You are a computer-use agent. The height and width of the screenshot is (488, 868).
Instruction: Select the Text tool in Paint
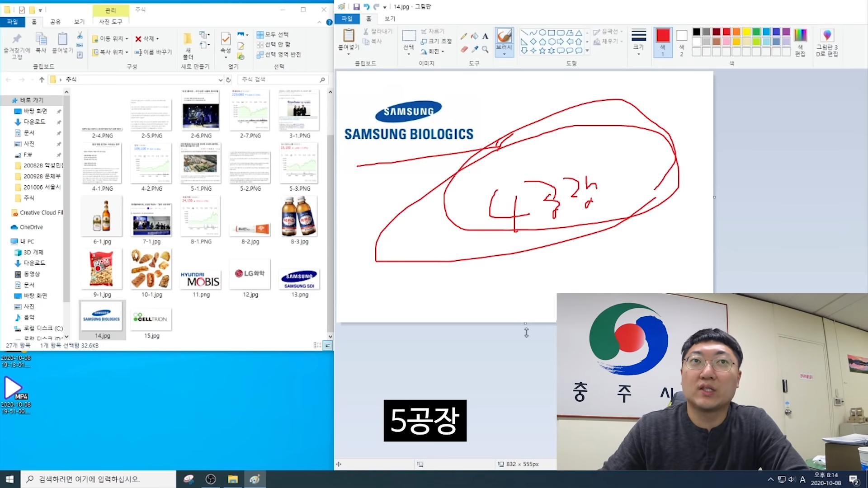click(x=485, y=36)
